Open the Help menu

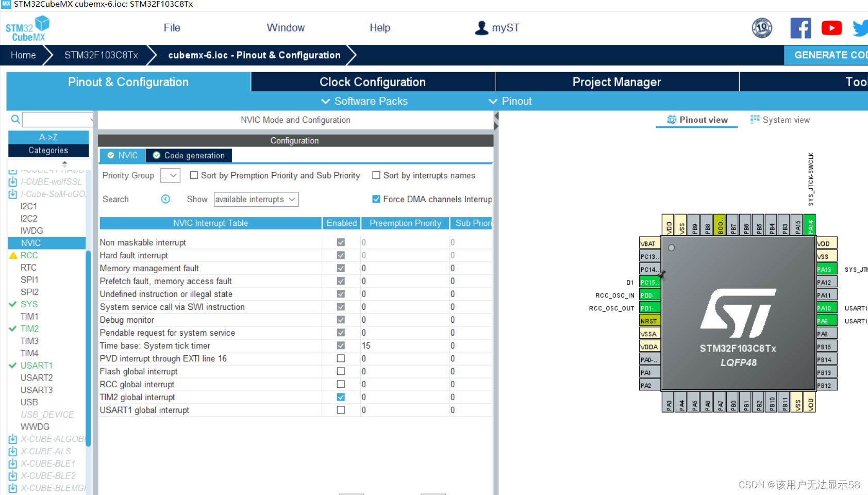380,28
